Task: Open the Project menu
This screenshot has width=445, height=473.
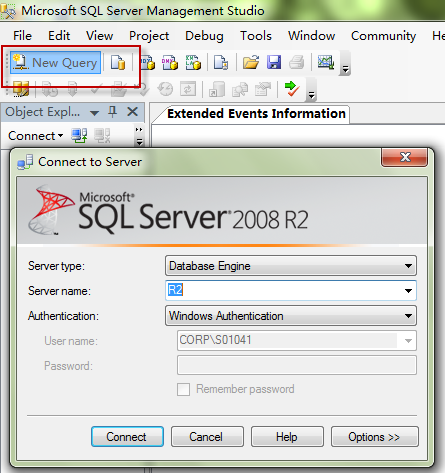Action: pyautogui.click(x=149, y=36)
